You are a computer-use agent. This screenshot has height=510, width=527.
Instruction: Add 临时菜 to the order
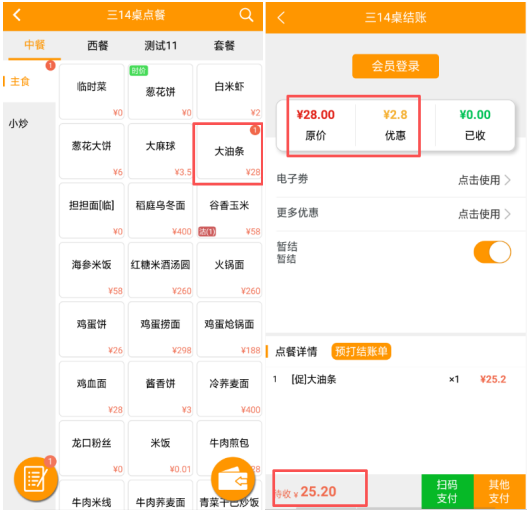click(x=92, y=91)
